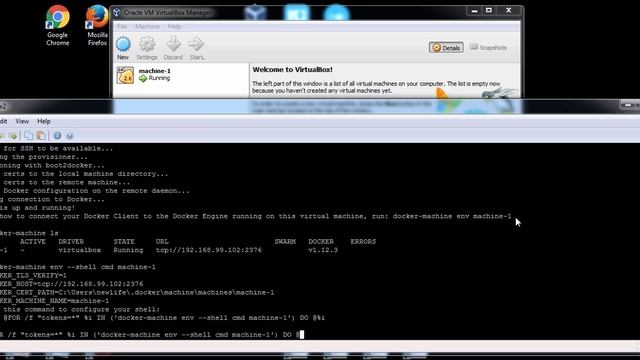Click the 'connection to Docker...' output line
Image resolution: width=640 pixels, height=360 pixels.
(52, 199)
